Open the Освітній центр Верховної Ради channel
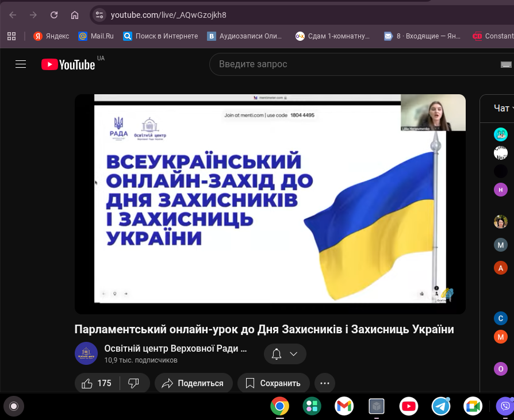 pyautogui.click(x=175, y=348)
